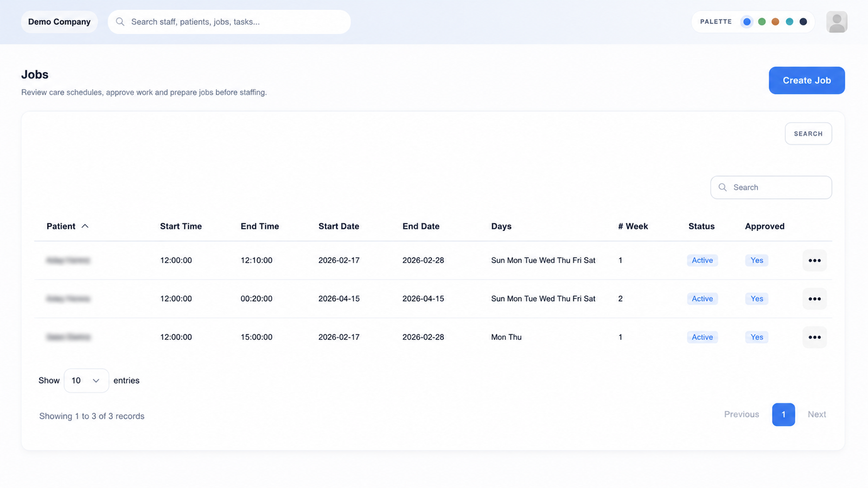Image resolution: width=868 pixels, height=488 pixels.
Task: Open actions menu for the Mon Thu job
Action: [x=814, y=337]
